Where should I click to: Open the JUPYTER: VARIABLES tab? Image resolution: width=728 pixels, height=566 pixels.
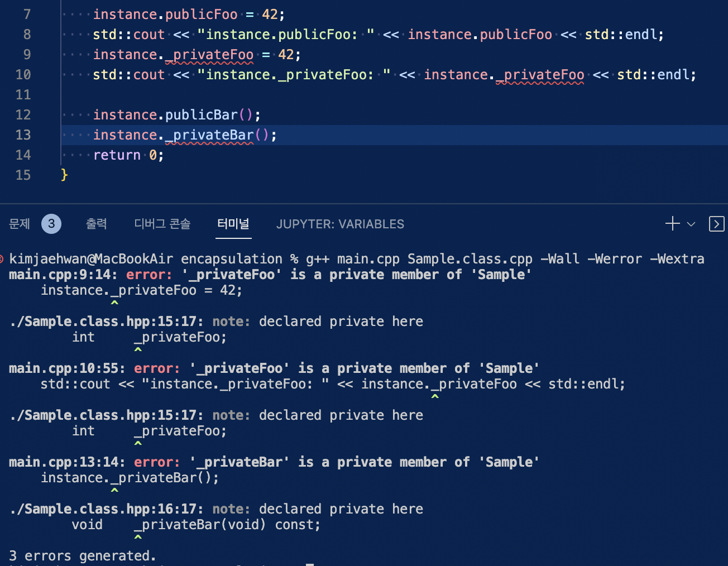click(340, 224)
